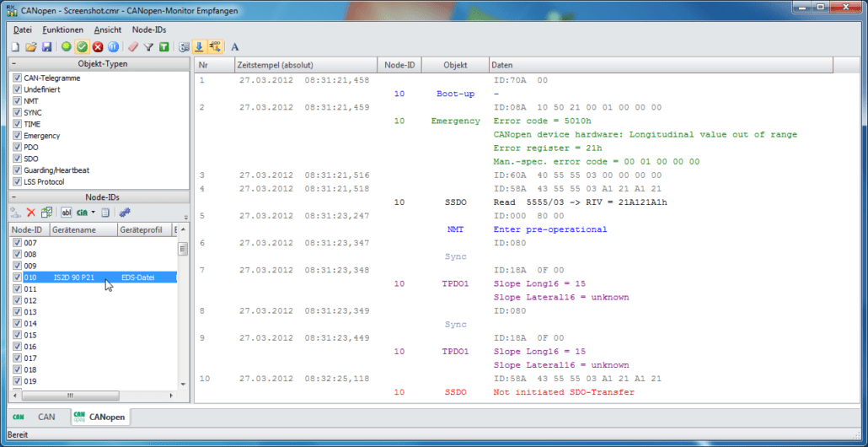
Task: Click the save file floppy disk icon
Action: pos(46,47)
